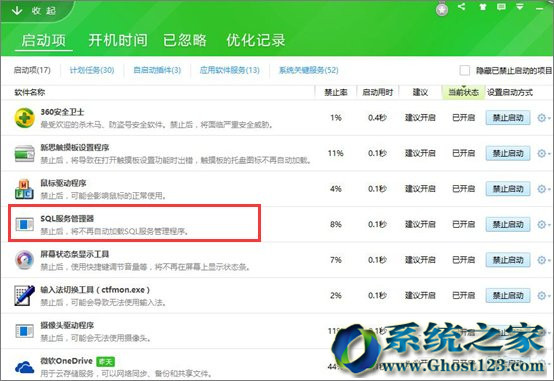
Task: Select 应用软件服务(13) sub-tab
Action: [x=230, y=70]
